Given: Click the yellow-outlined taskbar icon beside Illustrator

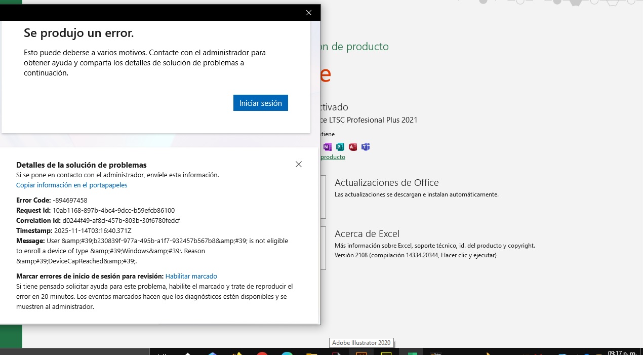Looking at the screenshot, I should click(386, 352).
